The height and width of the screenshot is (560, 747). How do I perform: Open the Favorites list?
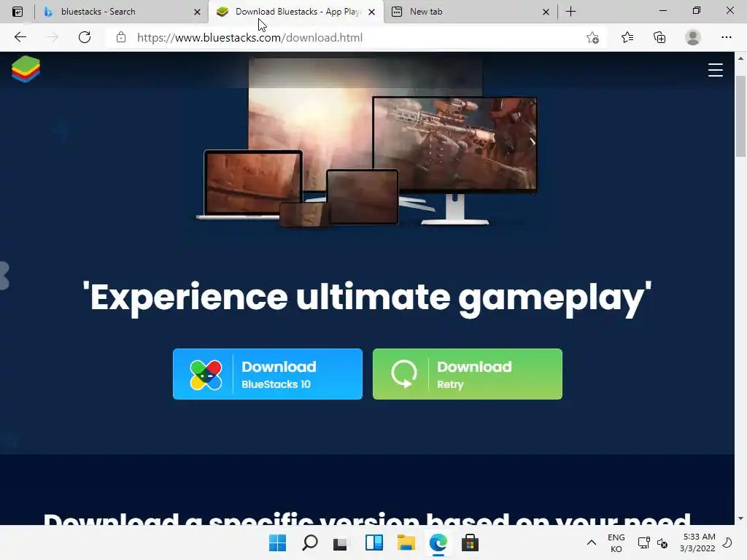627,37
